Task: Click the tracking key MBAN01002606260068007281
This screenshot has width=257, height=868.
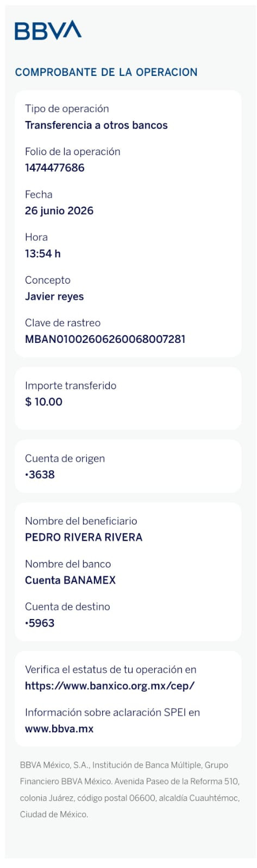Action: click(105, 339)
